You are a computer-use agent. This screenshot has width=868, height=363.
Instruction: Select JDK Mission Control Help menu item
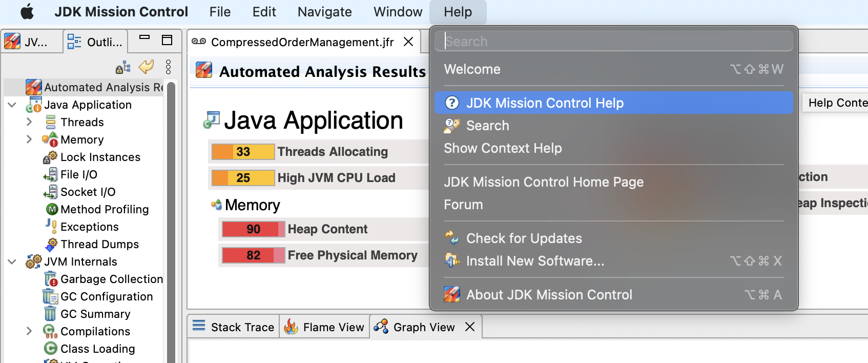545,103
